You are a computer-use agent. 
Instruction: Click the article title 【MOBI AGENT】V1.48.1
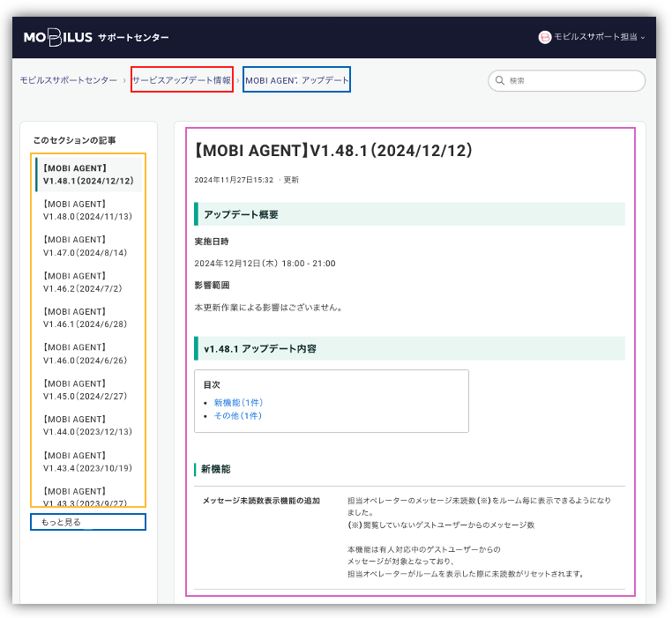pos(333,151)
